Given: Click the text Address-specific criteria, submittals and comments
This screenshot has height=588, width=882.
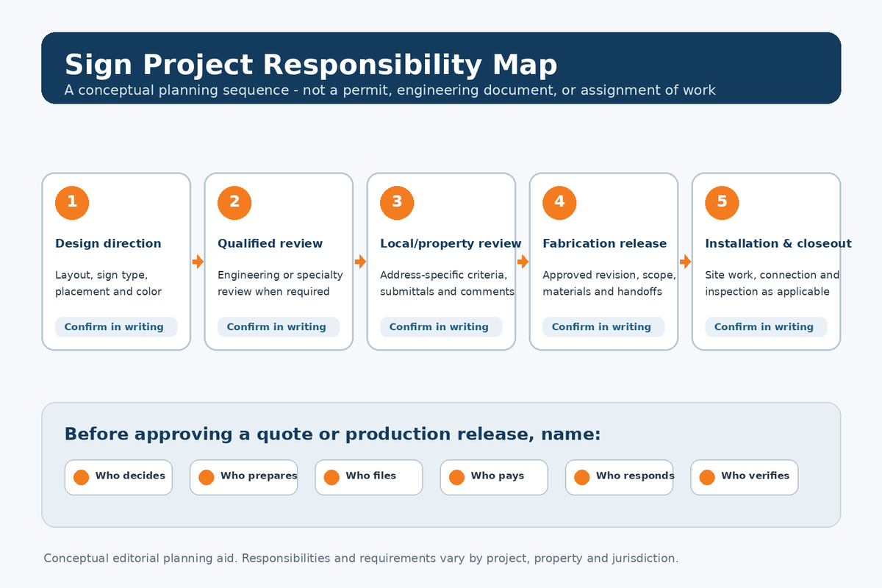Looking at the screenshot, I should [447, 283].
